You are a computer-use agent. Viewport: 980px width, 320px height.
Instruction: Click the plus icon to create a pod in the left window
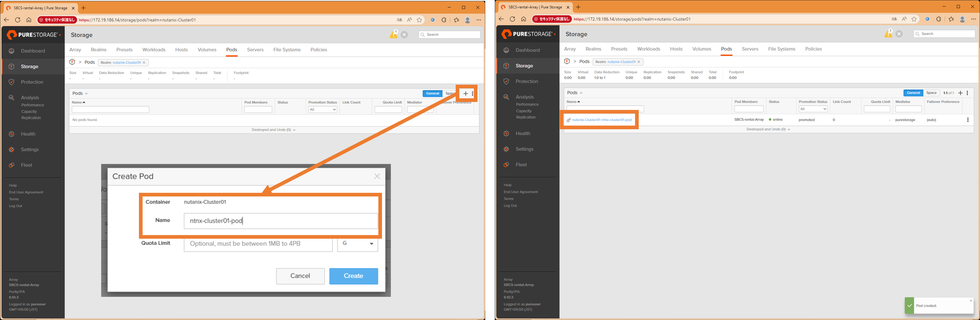(x=465, y=94)
